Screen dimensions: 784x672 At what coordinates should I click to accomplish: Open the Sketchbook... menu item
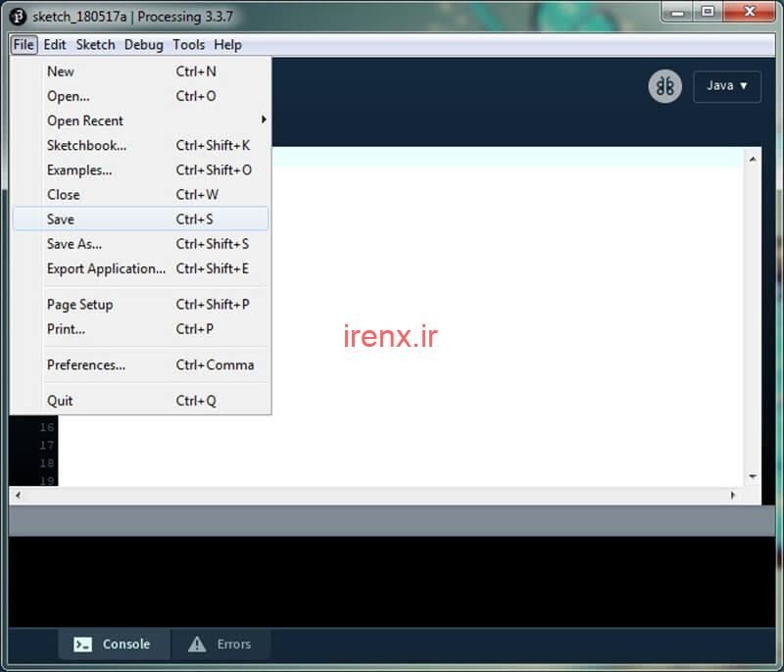86,145
